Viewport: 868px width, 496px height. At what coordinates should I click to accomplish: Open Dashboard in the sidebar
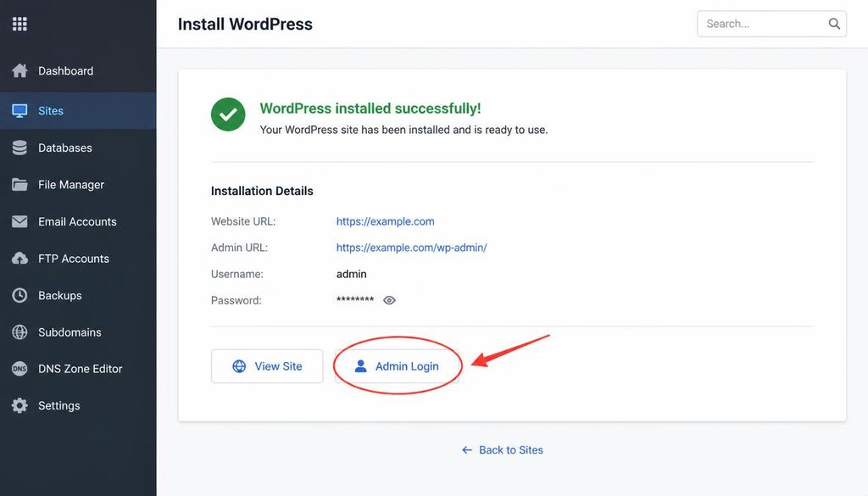pos(78,71)
